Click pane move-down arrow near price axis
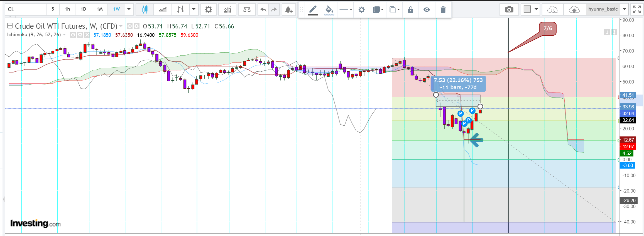Screen dimensions: 644x236 607,32
